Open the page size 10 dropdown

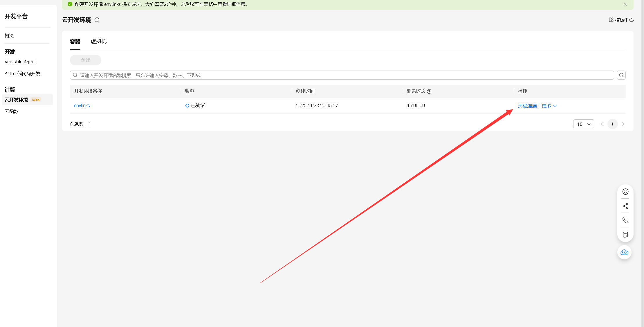(583, 124)
